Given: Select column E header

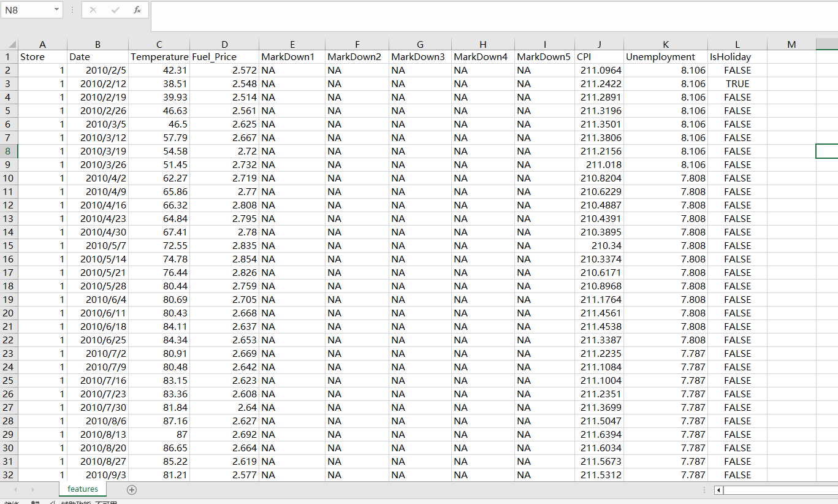Looking at the screenshot, I should coord(292,44).
